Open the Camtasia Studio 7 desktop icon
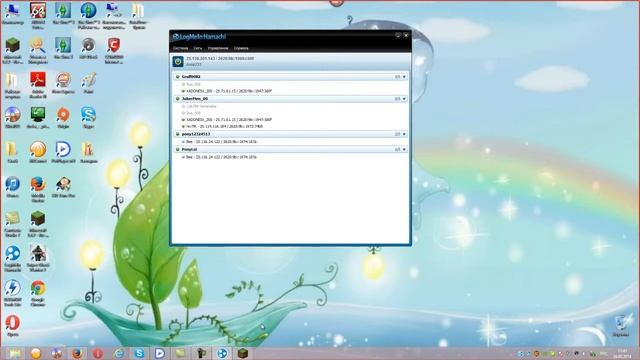Screen dimensions: 640x360 tap(13, 223)
